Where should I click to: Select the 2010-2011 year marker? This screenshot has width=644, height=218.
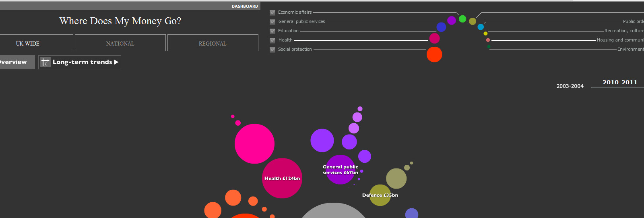pyautogui.click(x=620, y=82)
